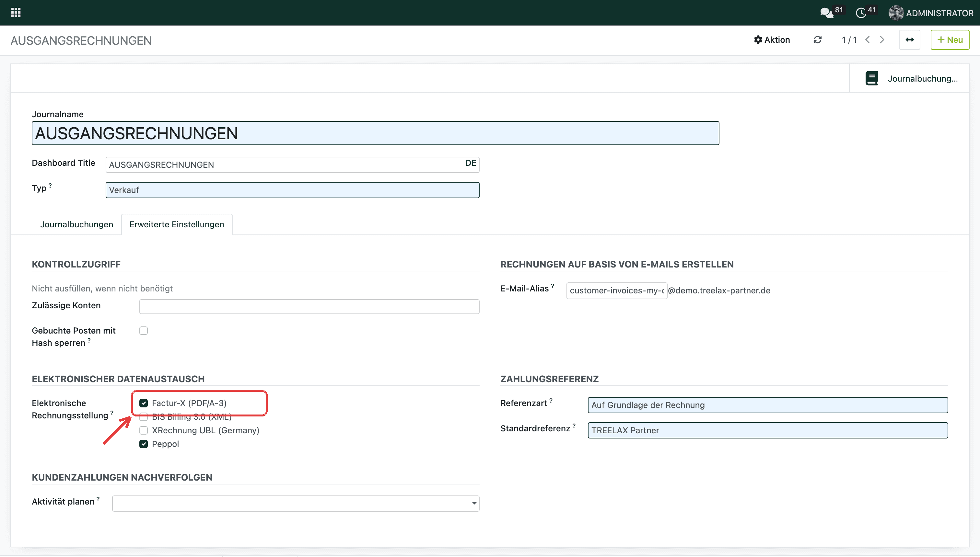
Task: Show help tooltip for Hash sperren
Action: coord(89,340)
